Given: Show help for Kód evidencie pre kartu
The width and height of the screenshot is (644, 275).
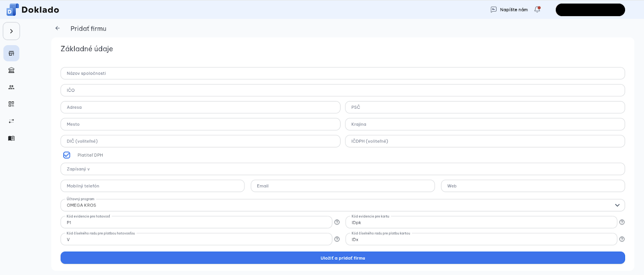Looking at the screenshot, I should (x=622, y=222).
